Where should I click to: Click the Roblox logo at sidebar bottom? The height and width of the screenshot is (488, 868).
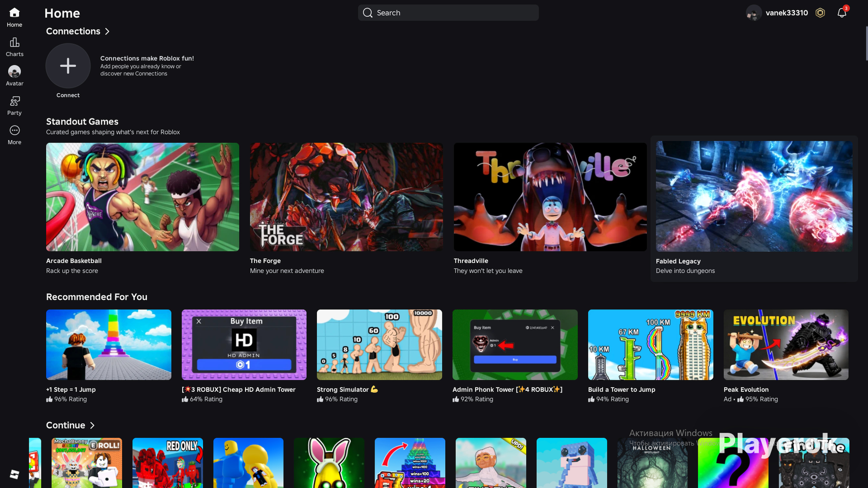pyautogui.click(x=14, y=474)
